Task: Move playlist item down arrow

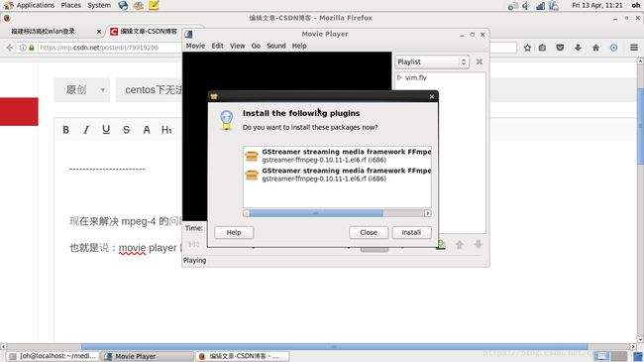Action: (479, 245)
